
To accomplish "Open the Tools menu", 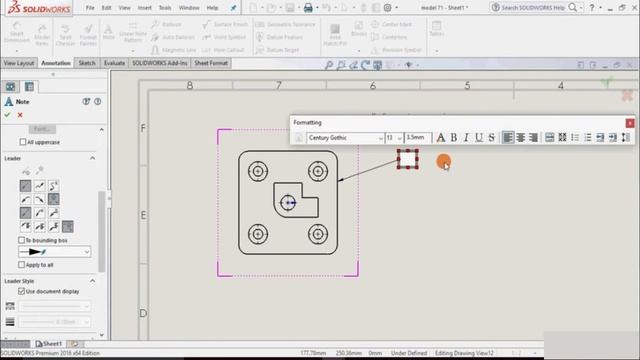I will pos(165,8).
